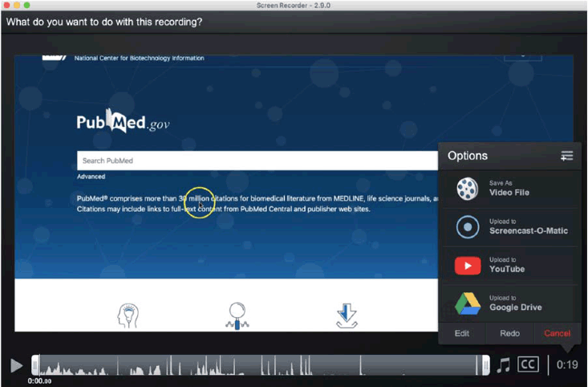Choose Save As Video File

point(509,189)
